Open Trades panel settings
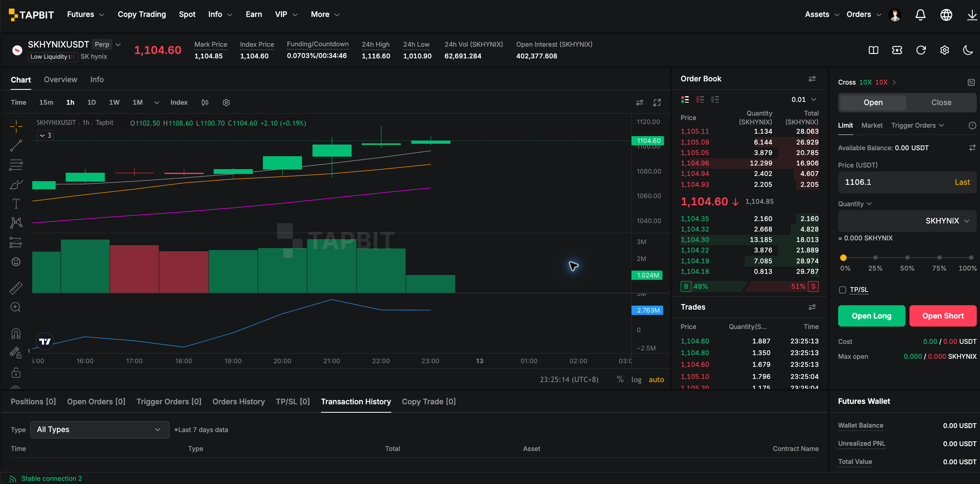The width and height of the screenshot is (980, 484). [x=812, y=307]
